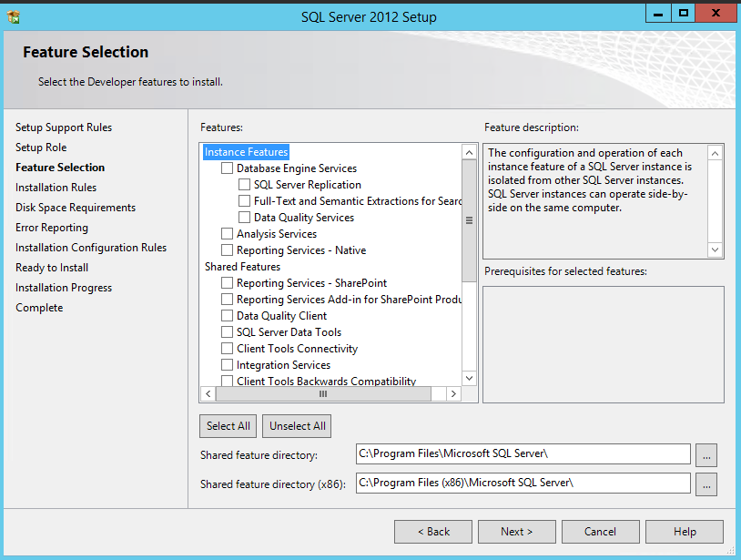Screen dimensions: 741x560
Task: Select Complete step in sidebar
Action: click(x=39, y=308)
